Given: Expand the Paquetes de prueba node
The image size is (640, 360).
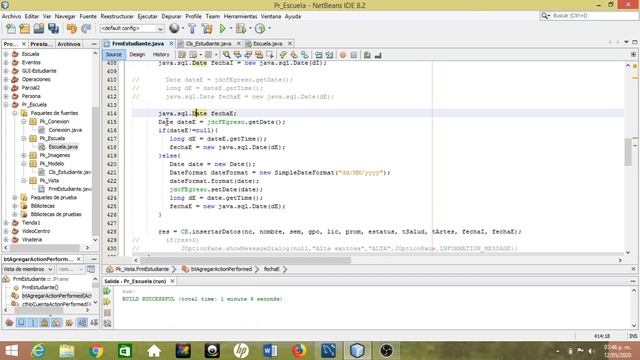Looking at the screenshot, I should [x=15, y=198].
